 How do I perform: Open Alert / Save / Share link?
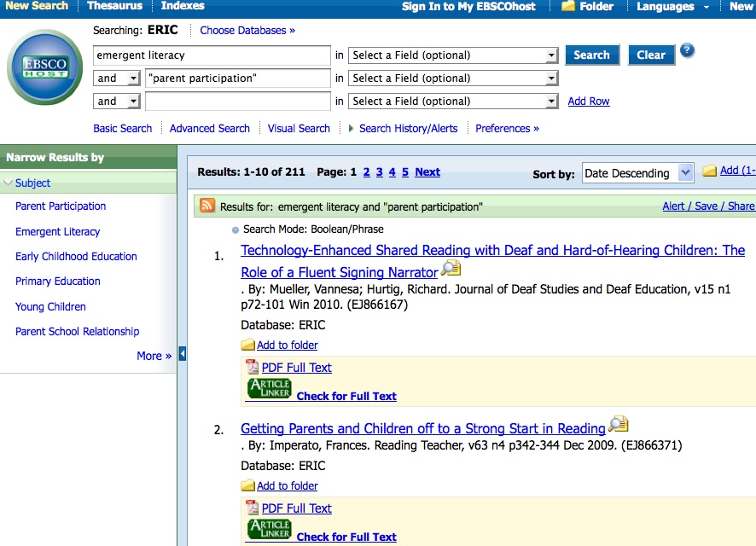tap(709, 206)
